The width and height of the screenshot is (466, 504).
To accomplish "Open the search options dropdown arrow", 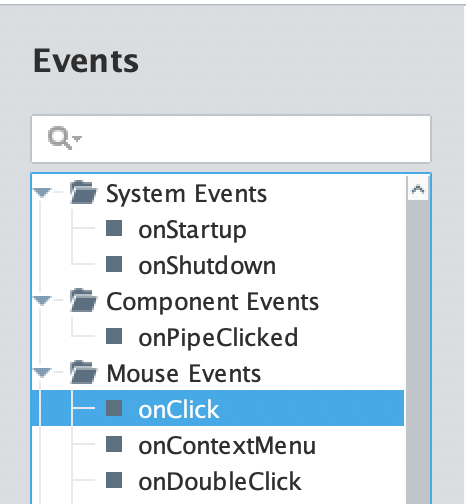I will [x=77, y=138].
